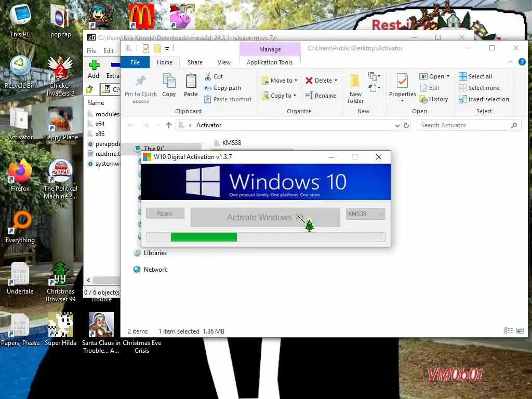Switch to the View ribbon tab
The height and width of the screenshot is (399, 532).
[x=224, y=62]
